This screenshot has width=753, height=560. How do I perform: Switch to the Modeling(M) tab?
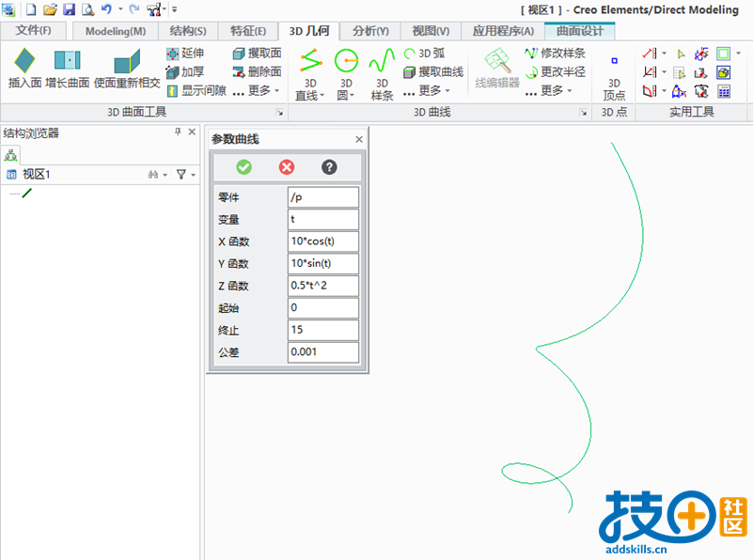point(116,31)
